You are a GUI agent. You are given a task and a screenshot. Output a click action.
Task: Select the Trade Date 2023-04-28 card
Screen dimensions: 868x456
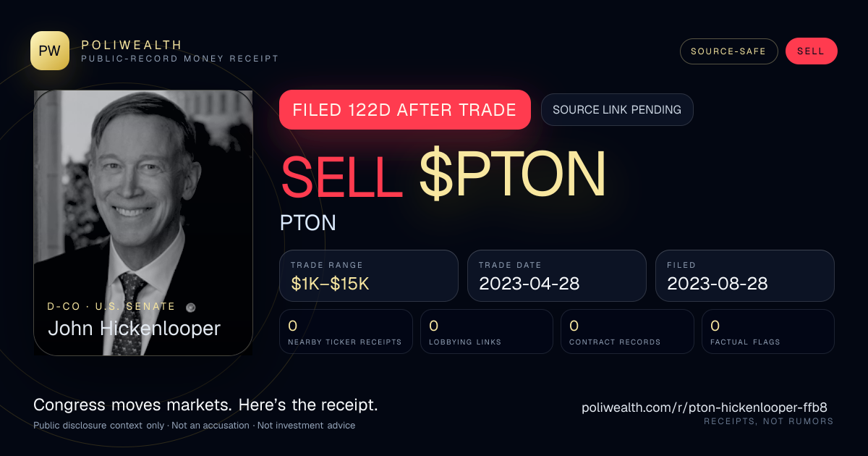557,276
